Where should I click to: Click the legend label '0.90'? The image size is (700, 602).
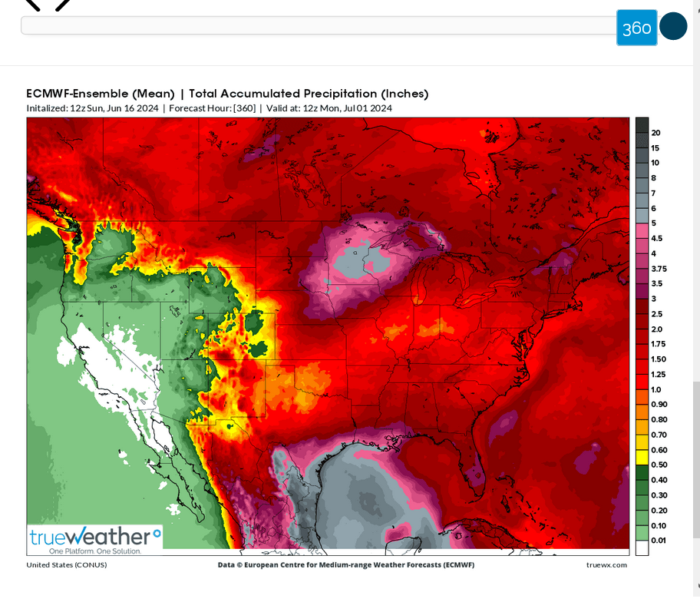pyautogui.click(x=659, y=404)
